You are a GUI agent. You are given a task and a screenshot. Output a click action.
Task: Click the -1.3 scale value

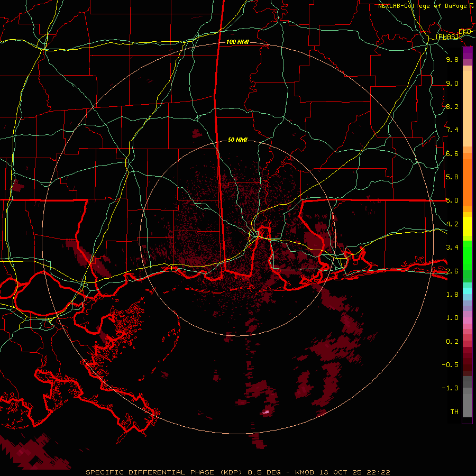(450, 388)
